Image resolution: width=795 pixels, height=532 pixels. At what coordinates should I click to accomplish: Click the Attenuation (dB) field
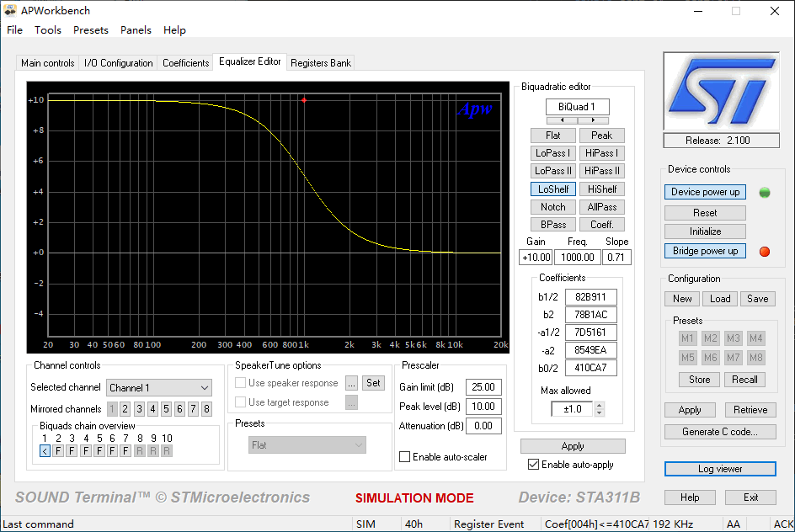click(483, 426)
